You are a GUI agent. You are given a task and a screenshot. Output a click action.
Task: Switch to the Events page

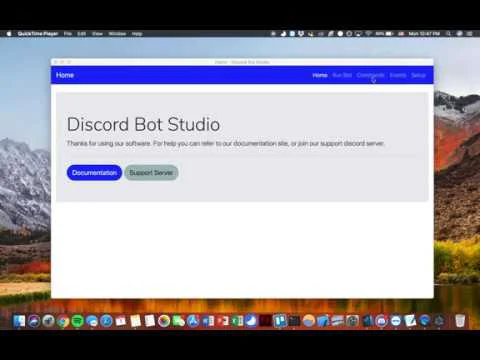click(x=398, y=75)
